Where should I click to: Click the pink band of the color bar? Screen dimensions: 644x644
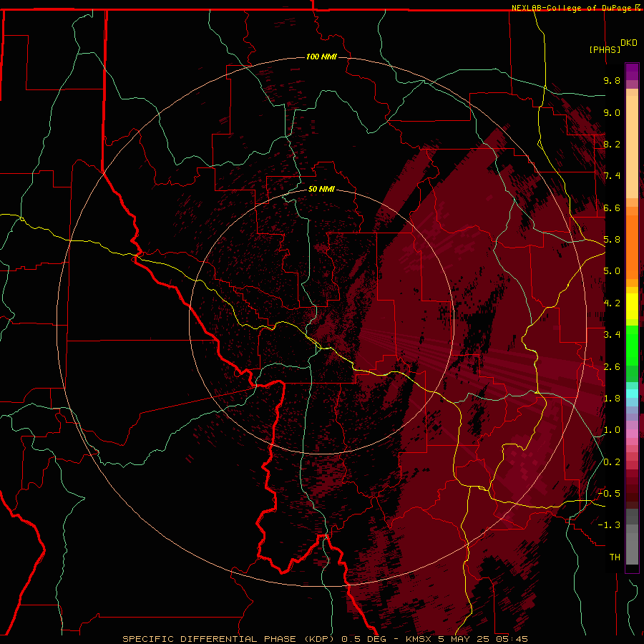click(632, 434)
